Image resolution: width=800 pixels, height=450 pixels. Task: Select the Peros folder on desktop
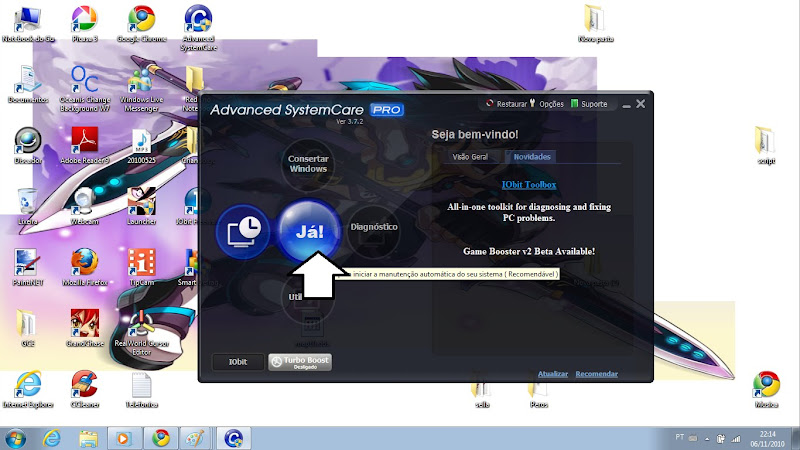[539, 395]
